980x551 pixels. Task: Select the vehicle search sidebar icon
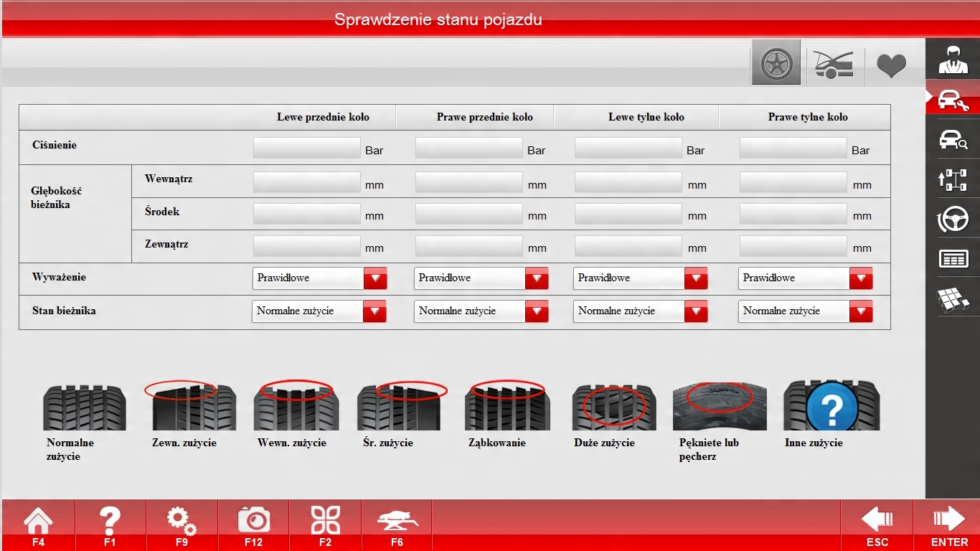(x=953, y=139)
